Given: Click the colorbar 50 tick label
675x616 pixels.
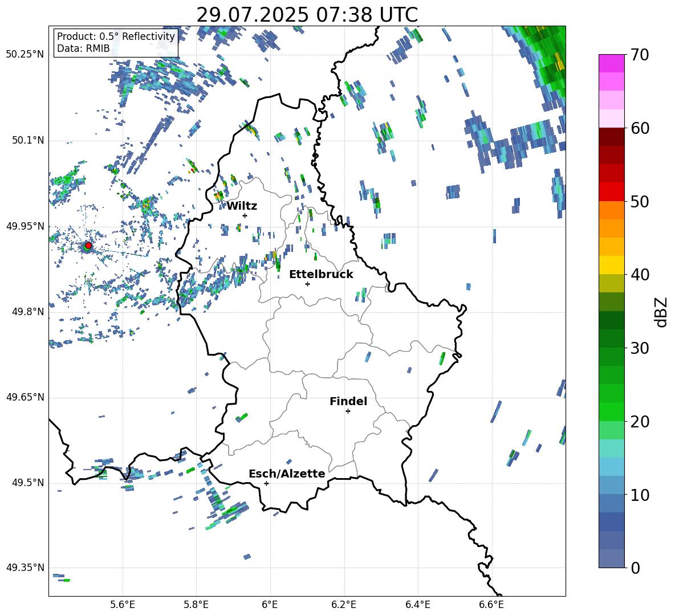Looking at the screenshot, I should tap(640, 202).
